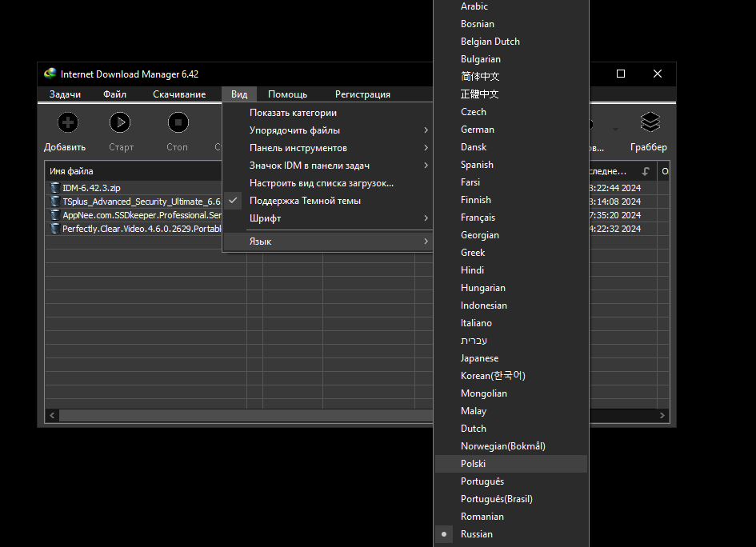Select Indonesian language
The image size is (756, 547).
(x=511, y=305)
